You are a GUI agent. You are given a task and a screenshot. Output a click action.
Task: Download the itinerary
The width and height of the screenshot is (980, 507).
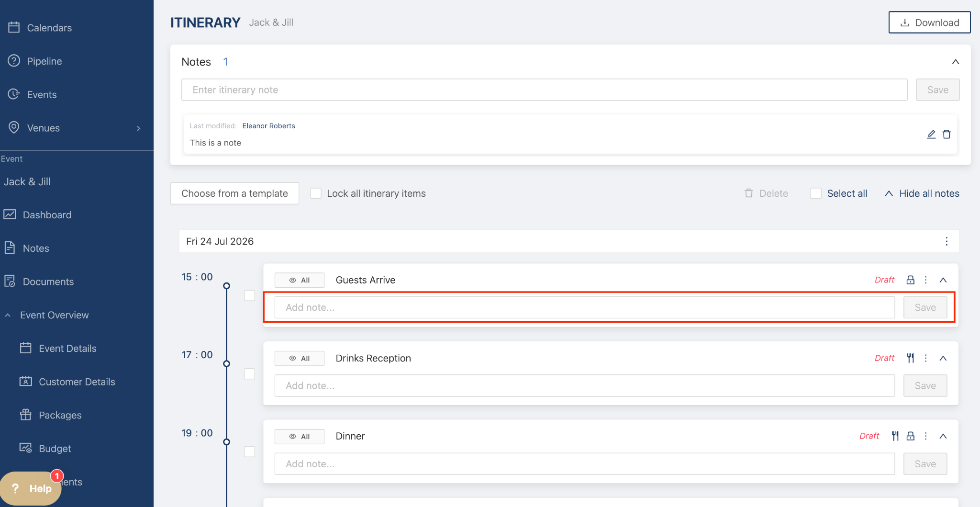pos(929,23)
